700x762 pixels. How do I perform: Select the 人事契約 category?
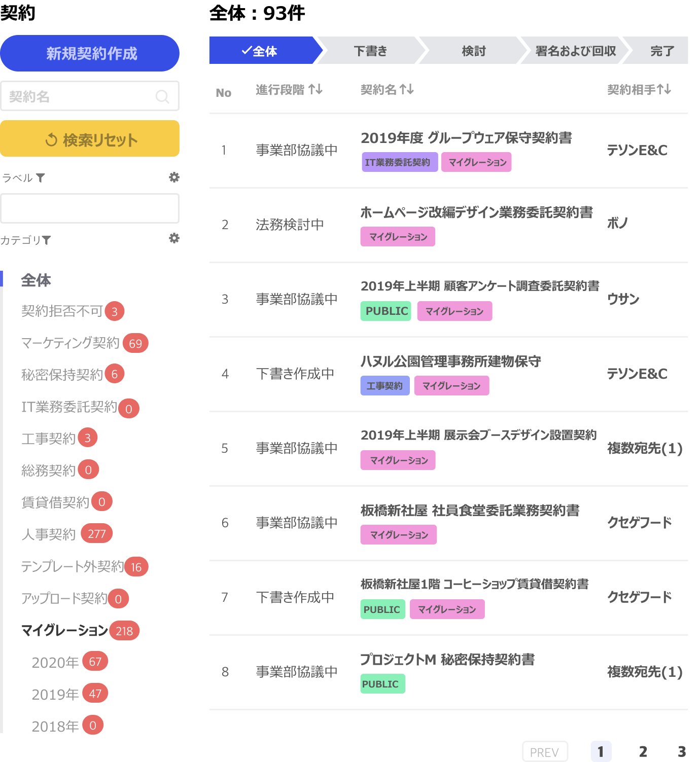click(x=48, y=534)
